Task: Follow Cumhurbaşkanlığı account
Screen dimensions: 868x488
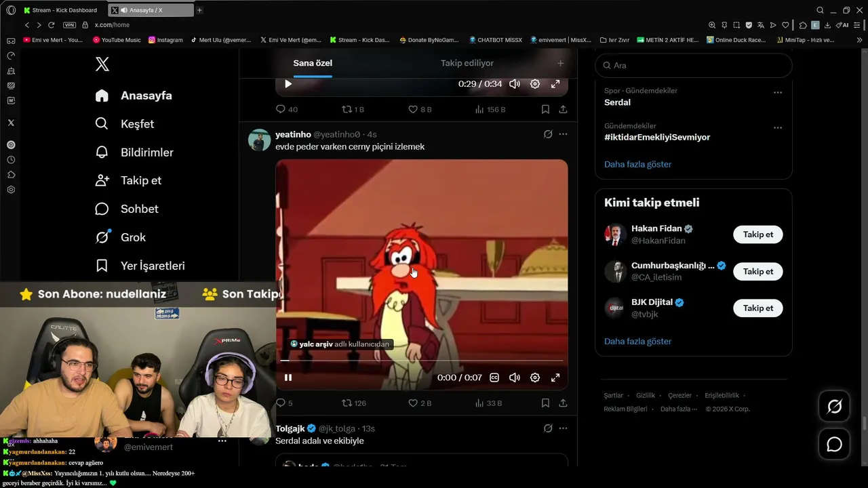Action: [758, 272]
